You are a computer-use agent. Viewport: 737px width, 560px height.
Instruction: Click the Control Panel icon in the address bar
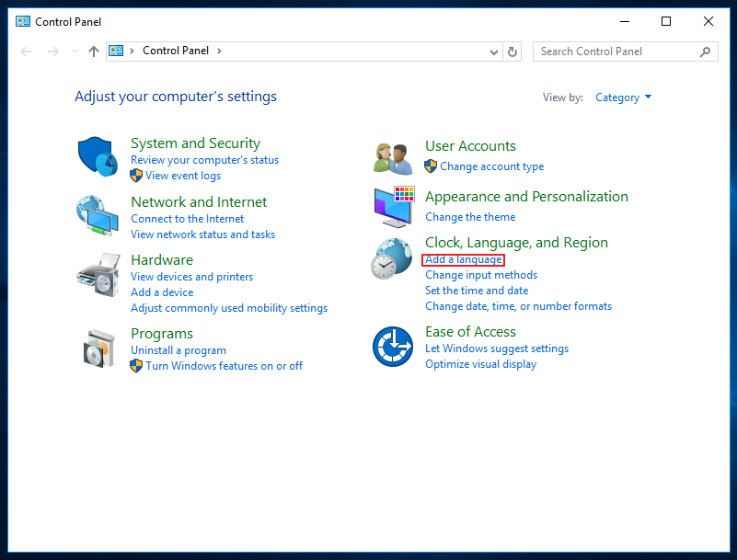[x=116, y=51]
